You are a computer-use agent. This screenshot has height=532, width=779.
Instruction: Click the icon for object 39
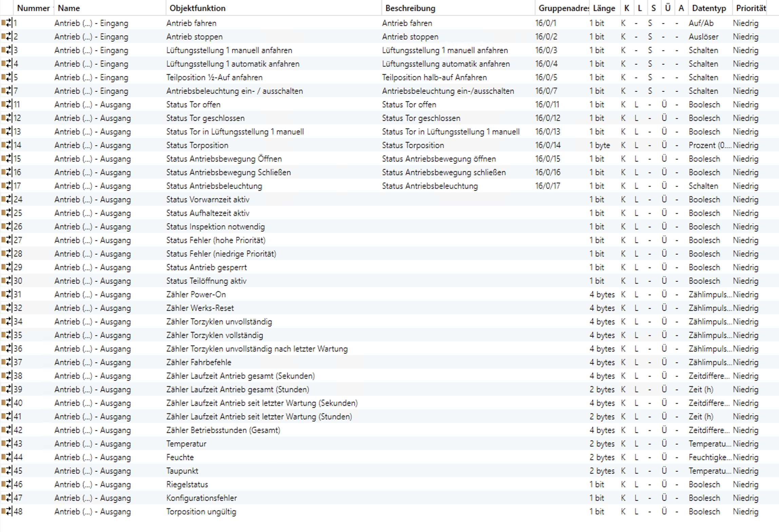click(x=6, y=389)
